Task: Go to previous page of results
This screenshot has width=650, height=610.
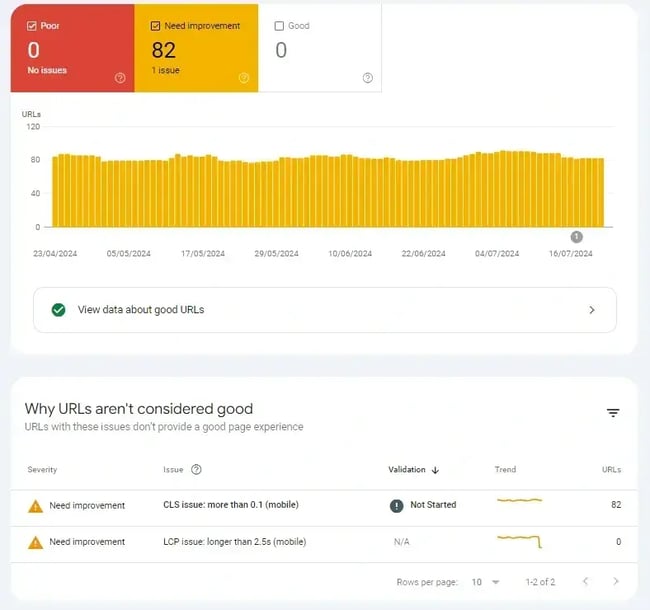Action: tap(586, 581)
